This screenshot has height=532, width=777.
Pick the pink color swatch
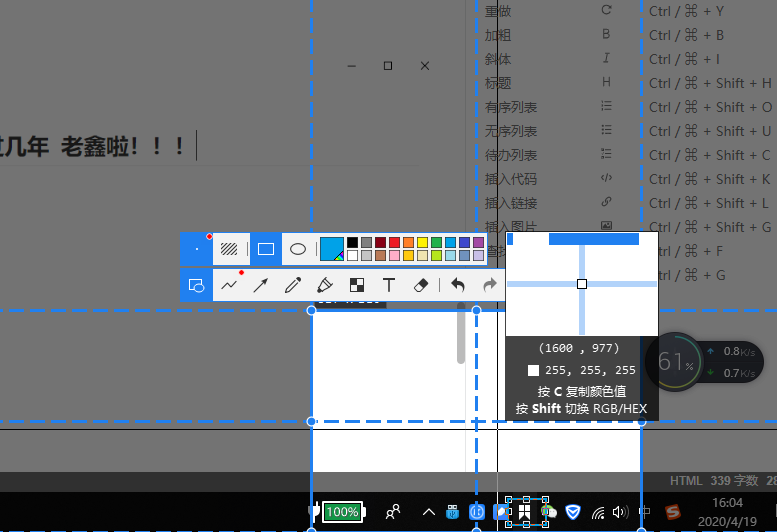pos(394,256)
